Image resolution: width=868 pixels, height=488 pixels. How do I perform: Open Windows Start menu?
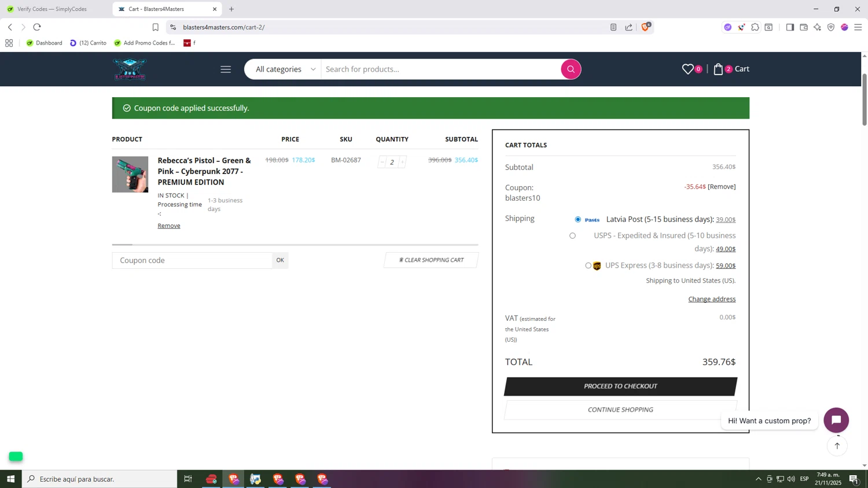tap(10, 479)
